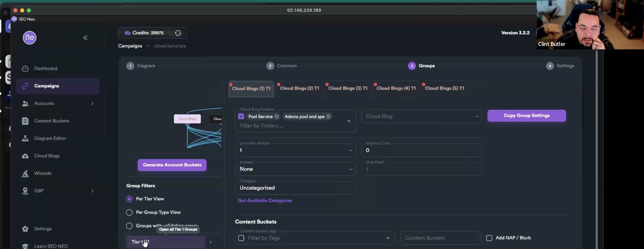Screen dimensions: 644x249
Task: Click the Category Uncategorized field
Action: (295, 188)
